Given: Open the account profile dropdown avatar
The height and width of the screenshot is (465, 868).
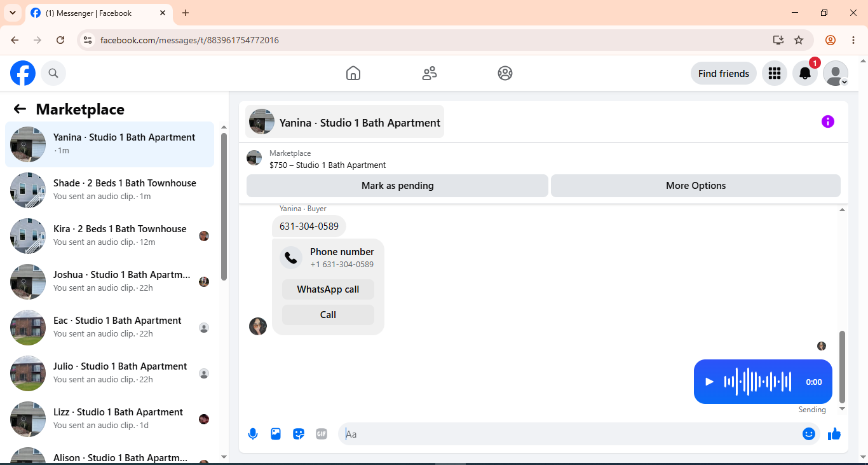Looking at the screenshot, I should [836, 73].
